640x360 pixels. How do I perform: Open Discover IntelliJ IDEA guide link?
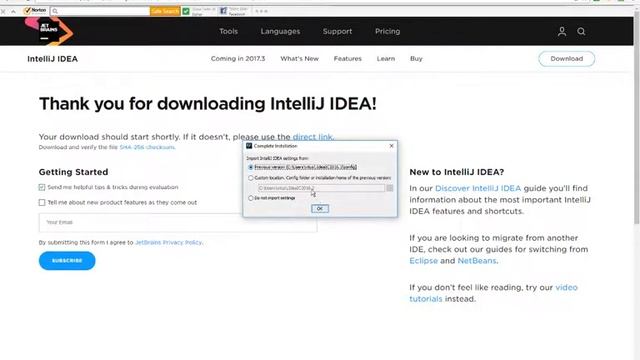(x=478, y=189)
